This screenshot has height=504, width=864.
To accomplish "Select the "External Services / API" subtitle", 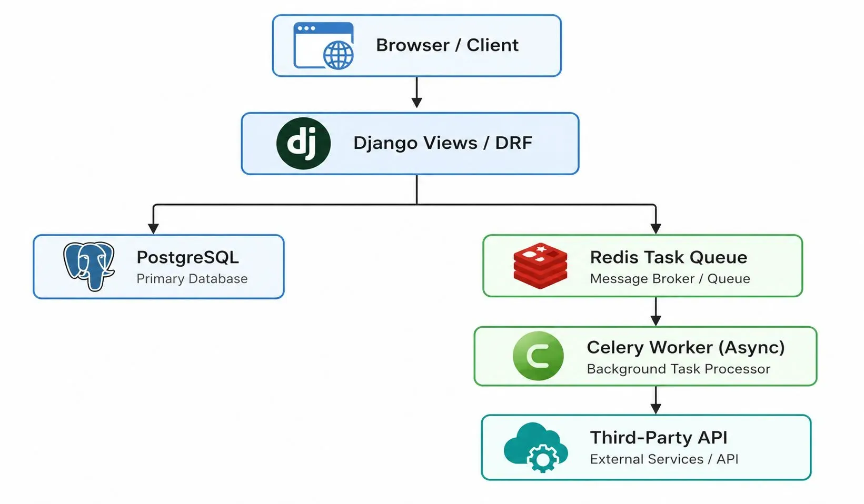I will tap(664, 459).
